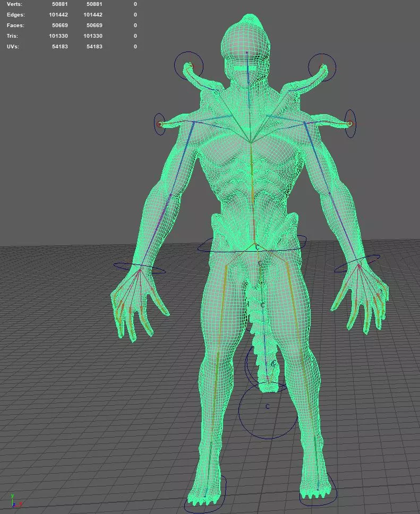Screen dimensions: 420x514
Task: Click the chest joint where bones converge
Action: 251,142
